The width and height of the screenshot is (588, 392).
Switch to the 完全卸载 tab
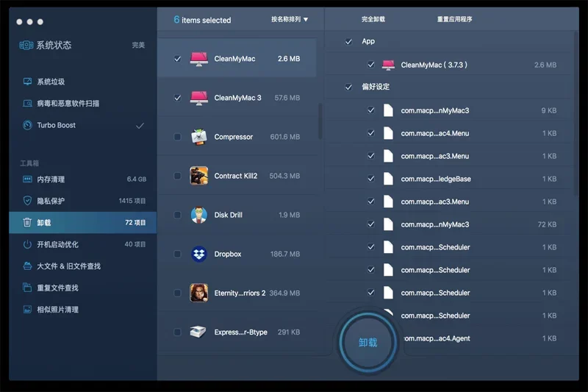point(373,19)
